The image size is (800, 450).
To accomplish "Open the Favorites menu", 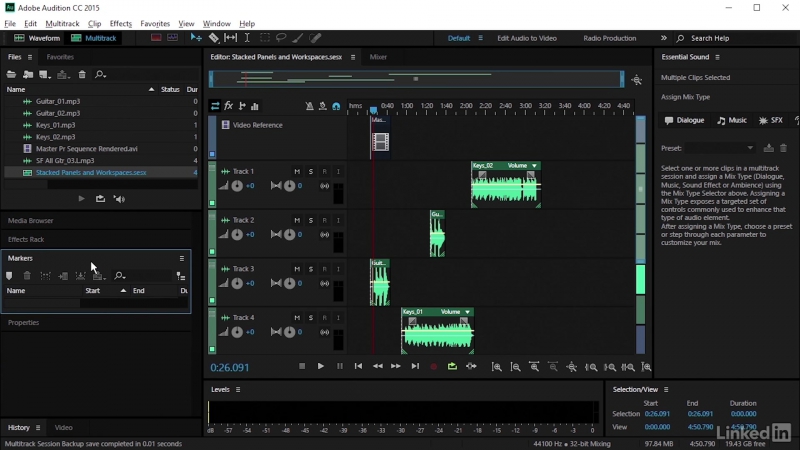I will coord(155,23).
